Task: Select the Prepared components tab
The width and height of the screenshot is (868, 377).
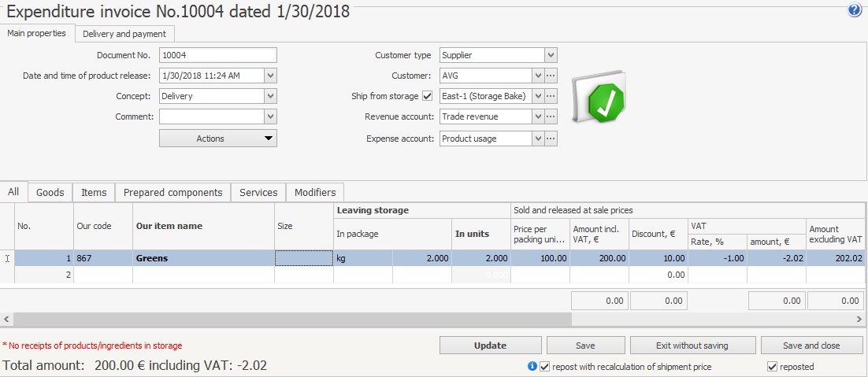Action: [x=173, y=192]
